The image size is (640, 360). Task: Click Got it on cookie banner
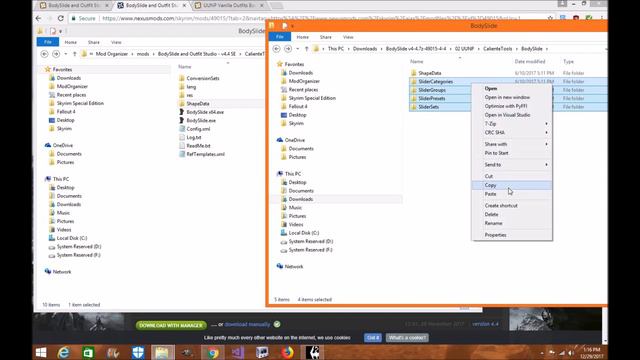pos(373,338)
